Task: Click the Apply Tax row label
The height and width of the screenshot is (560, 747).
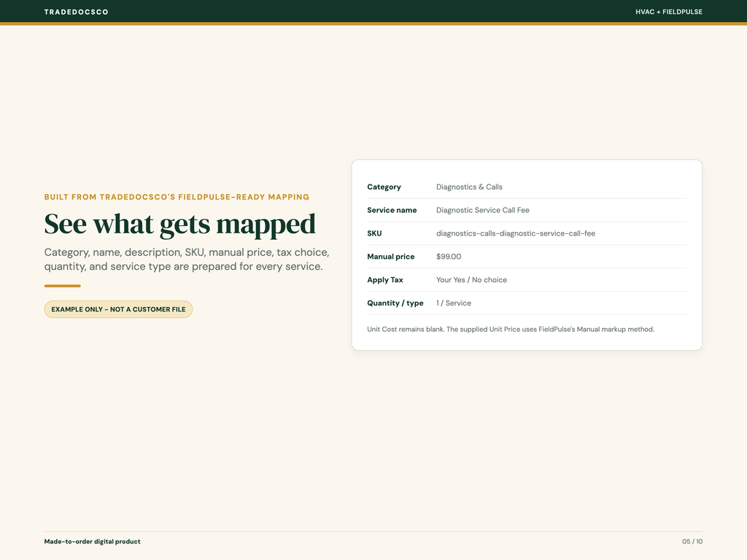Action: coord(385,280)
